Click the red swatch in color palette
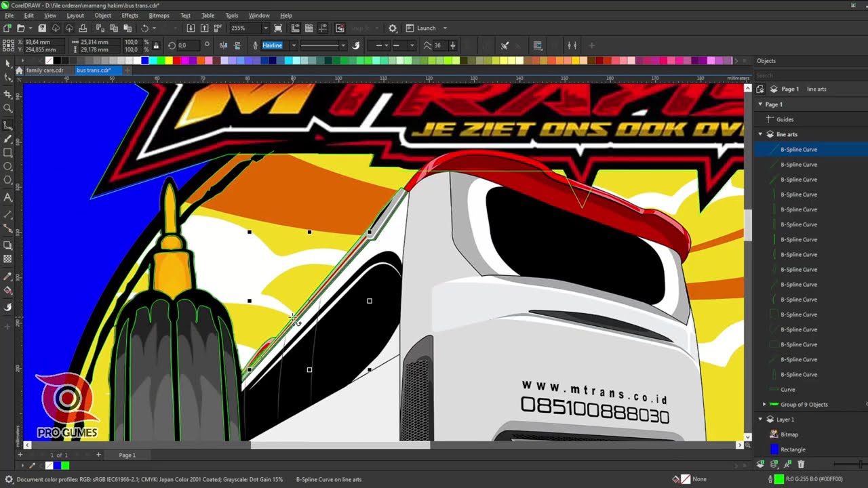Image resolution: width=868 pixels, height=488 pixels. click(x=177, y=60)
